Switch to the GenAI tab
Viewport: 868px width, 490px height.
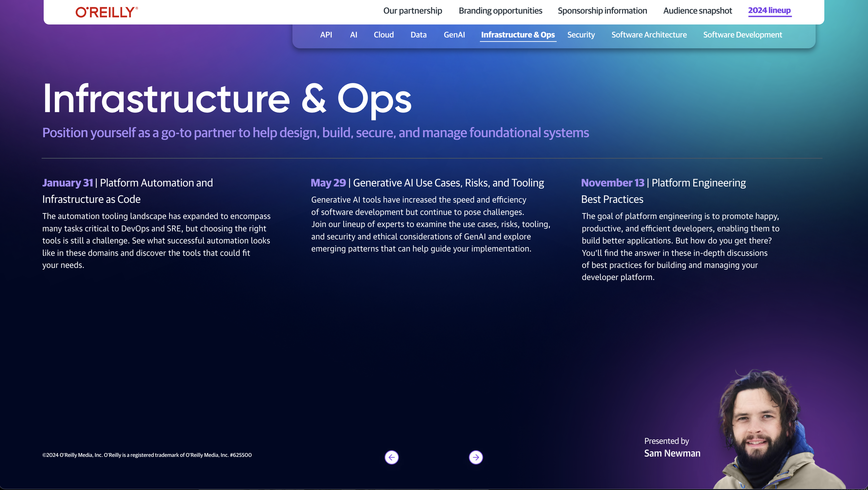click(454, 35)
